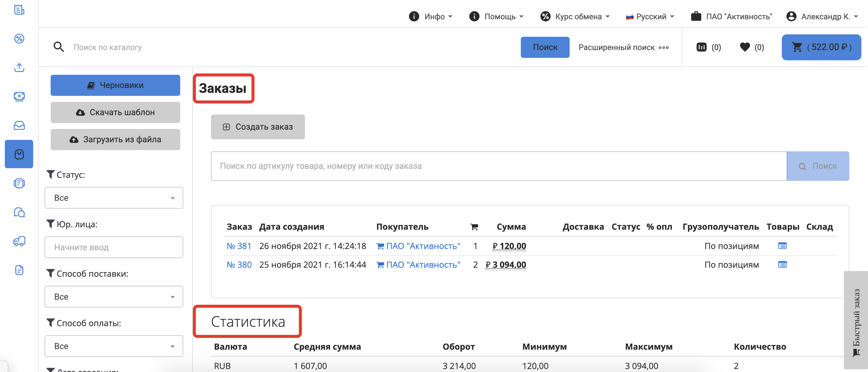Expand the Статус filter dropdown

tap(114, 198)
